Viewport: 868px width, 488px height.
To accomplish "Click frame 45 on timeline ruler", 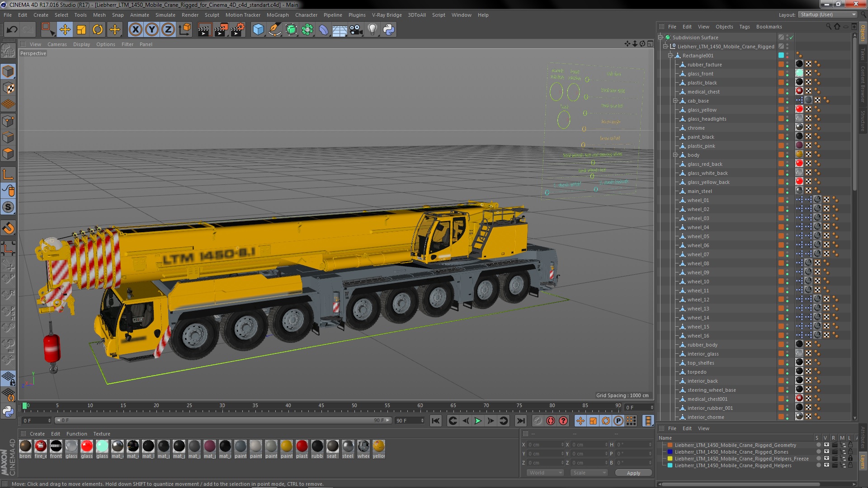I will pos(321,406).
